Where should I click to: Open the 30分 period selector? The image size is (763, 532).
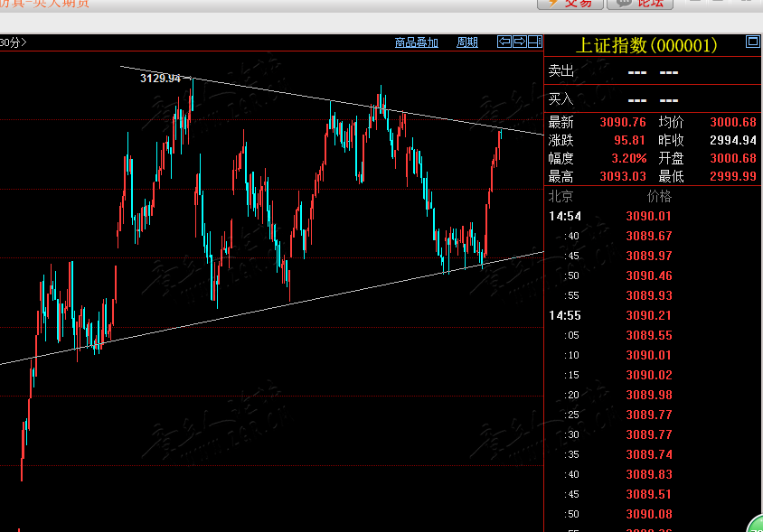pos(14,42)
